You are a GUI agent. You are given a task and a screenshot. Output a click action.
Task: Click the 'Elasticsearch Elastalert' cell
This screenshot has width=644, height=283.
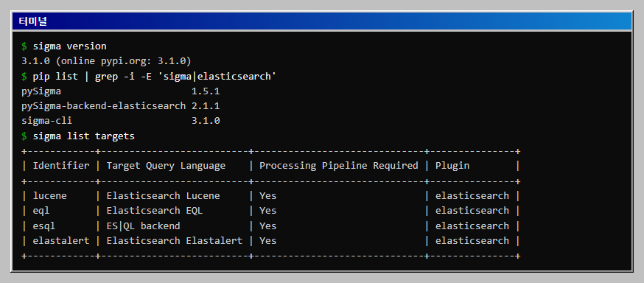point(174,241)
